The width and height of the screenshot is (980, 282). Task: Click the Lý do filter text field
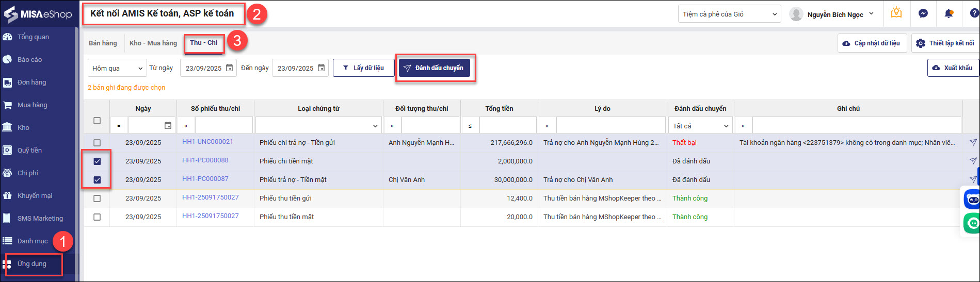click(x=610, y=126)
